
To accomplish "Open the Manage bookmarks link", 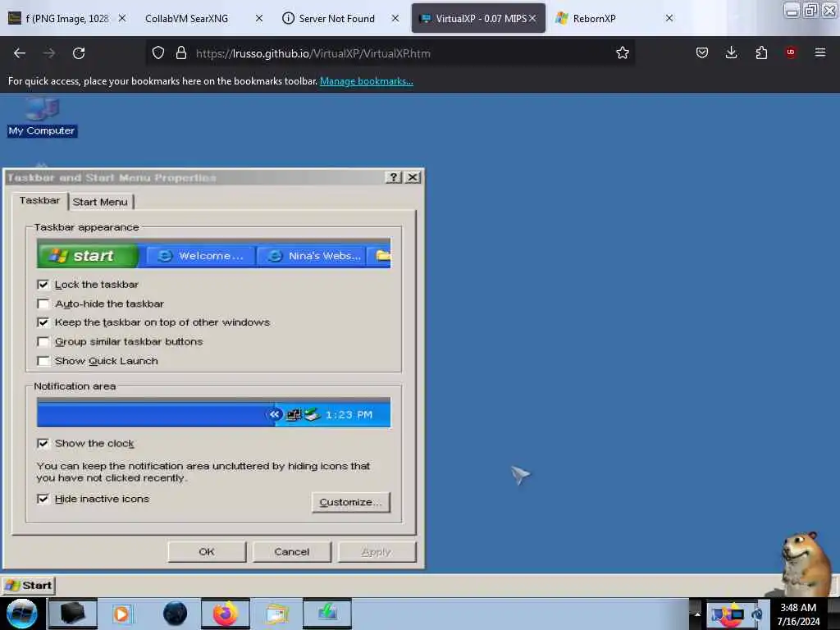I will click(367, 81).
